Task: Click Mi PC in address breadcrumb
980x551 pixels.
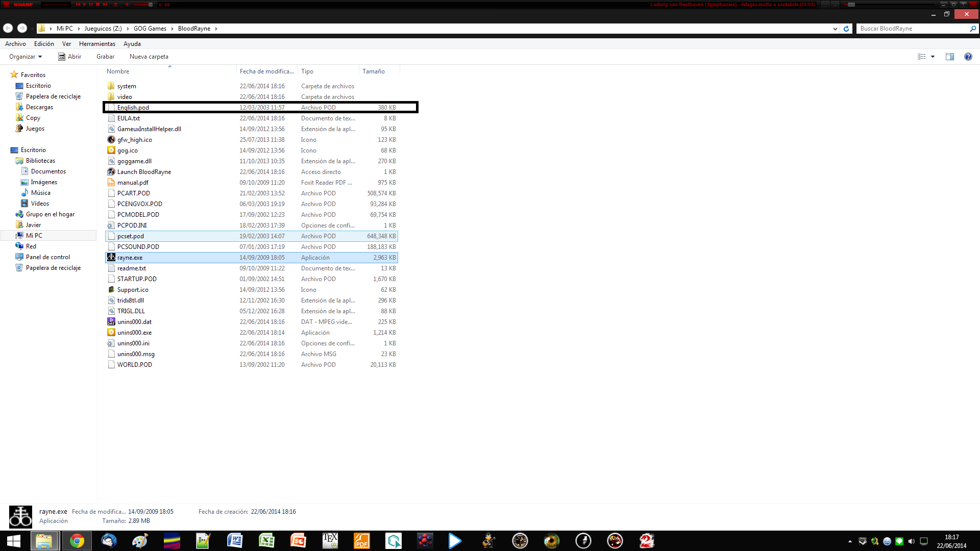Action: pos(64,29)
